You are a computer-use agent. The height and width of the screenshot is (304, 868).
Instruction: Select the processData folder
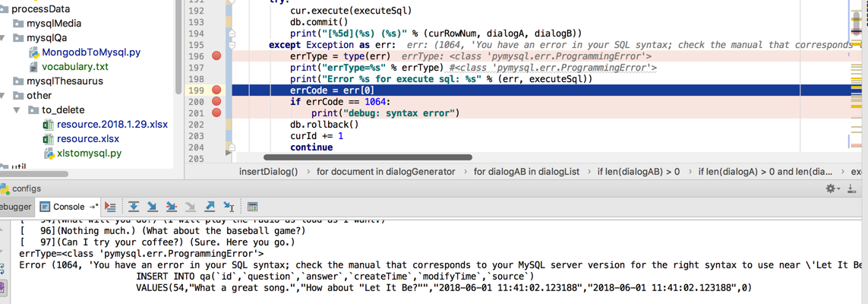point(40,9)
